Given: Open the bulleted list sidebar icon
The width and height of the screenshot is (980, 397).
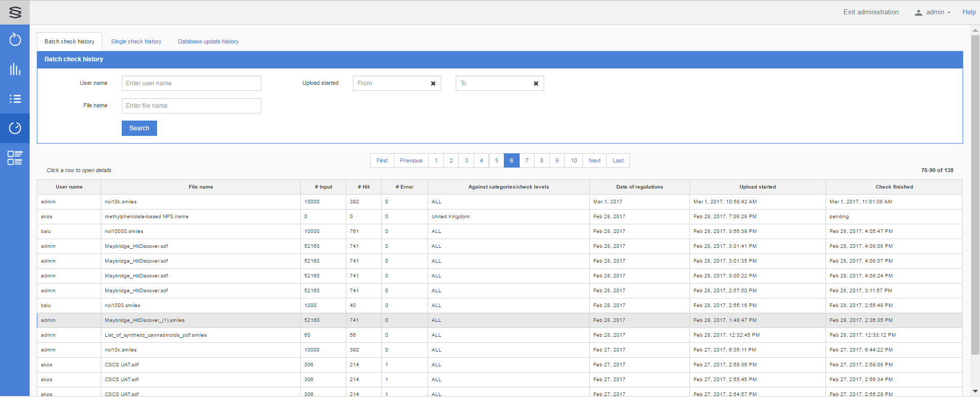Looking at the screenshot, I should coord(15,99).
